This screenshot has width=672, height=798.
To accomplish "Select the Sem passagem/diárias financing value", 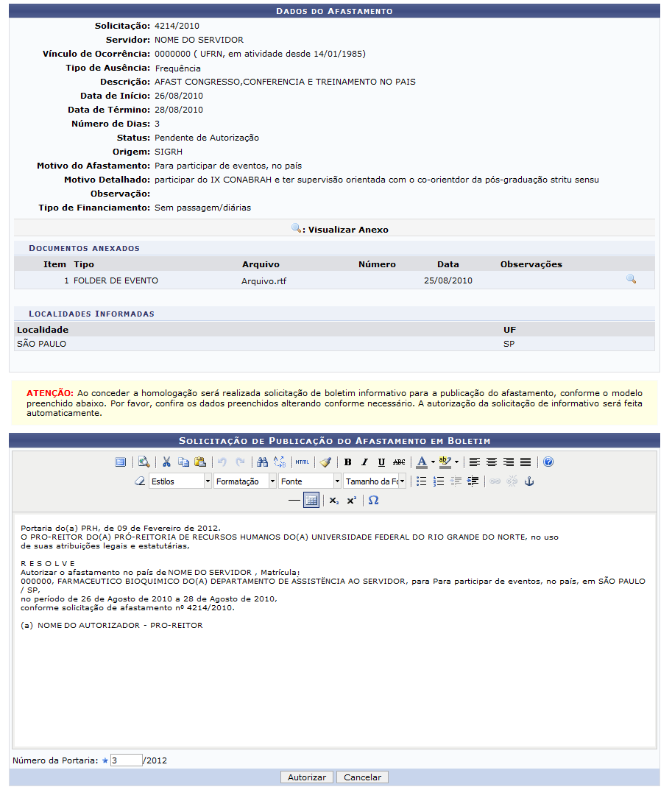I will [x=202, y=208].
